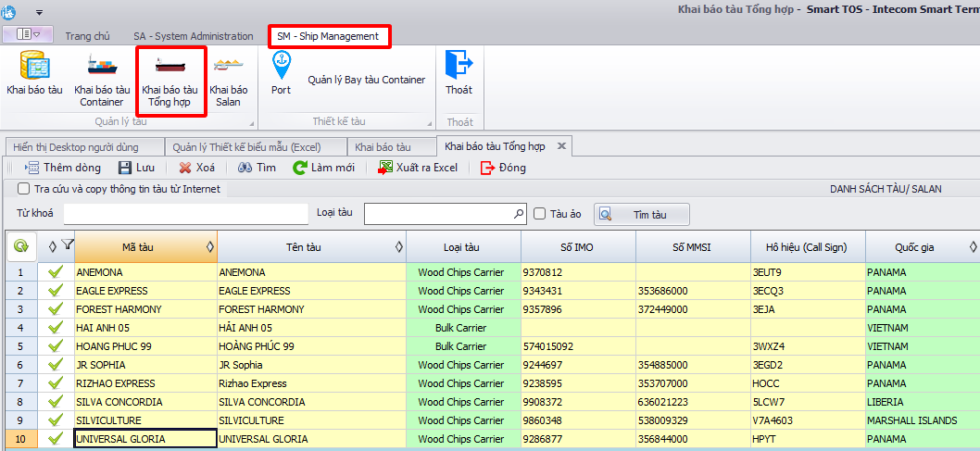Image resolution: width=980 pixels, height=451 pixels.
Task: Open the Loại tàu search dropdown
Action: pyautogui.click(x=519, y=214)
